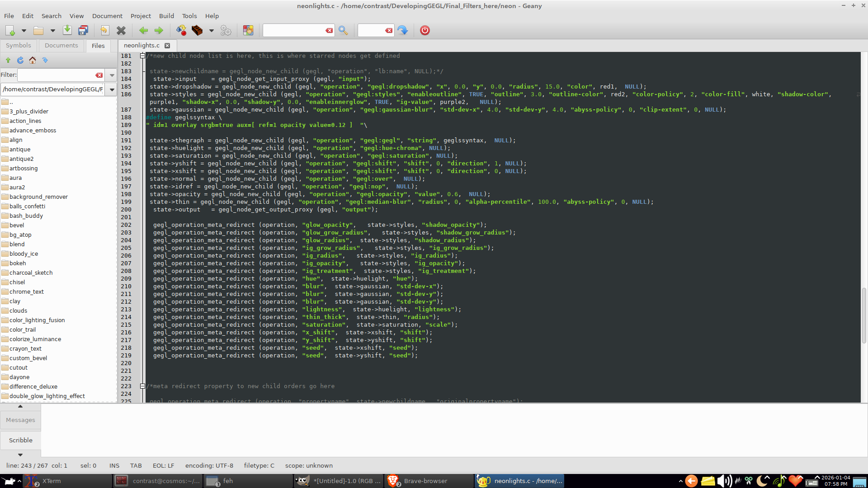
Task: Jump to entered line with arrow icon
Action: [x=402, y=30]
